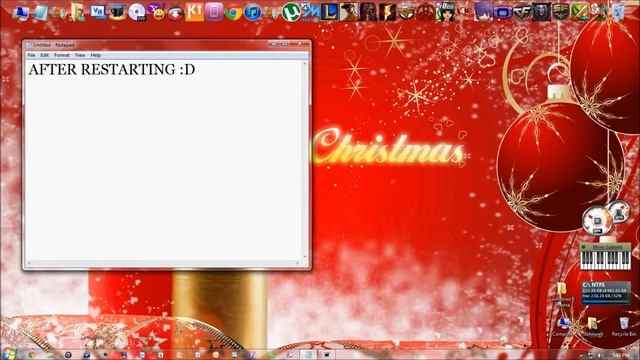Click the CPU meter gadget dial
Screen dimensions: 640x360
(597, 221)
